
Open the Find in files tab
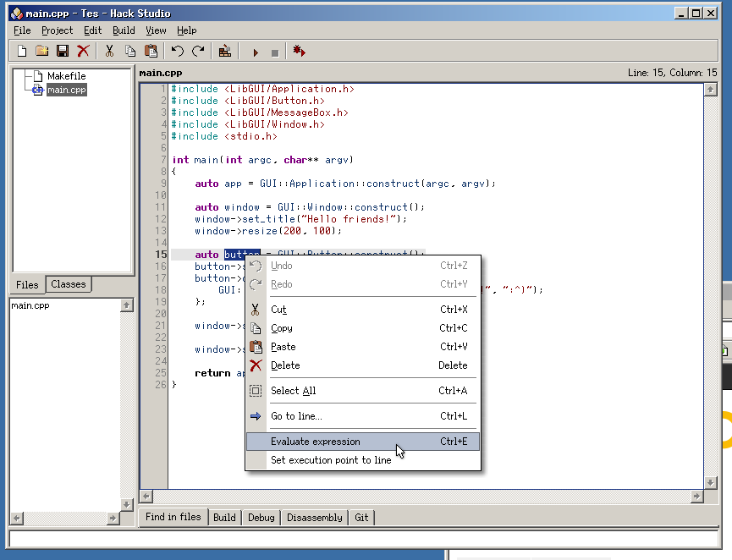(x=173, y=517)
